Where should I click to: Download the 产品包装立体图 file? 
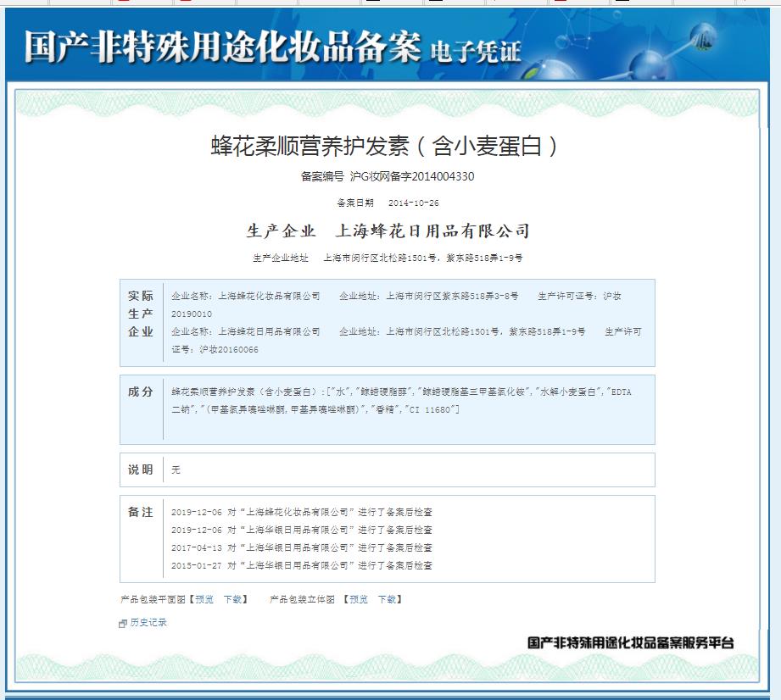click(x=387, y=599)
